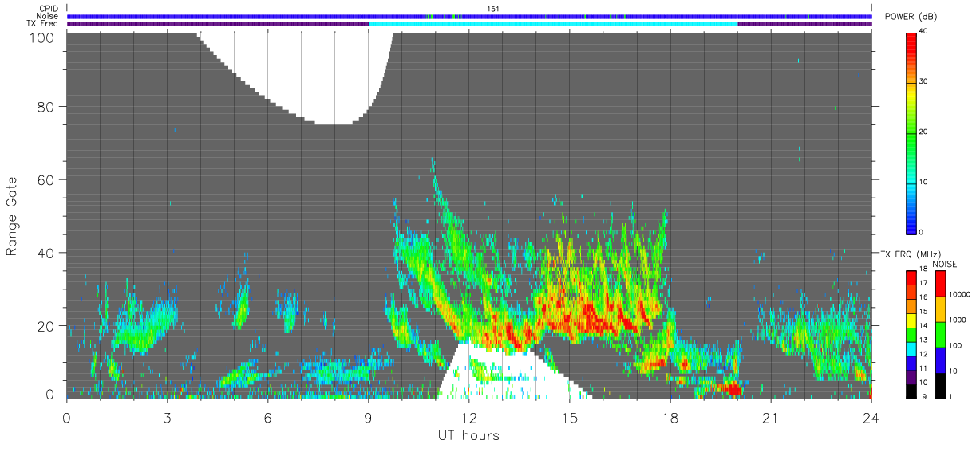This screenshot has height=452, width=980.
Task: Click the cyan segment of TX Freq bar
Action: click(553, 24)
